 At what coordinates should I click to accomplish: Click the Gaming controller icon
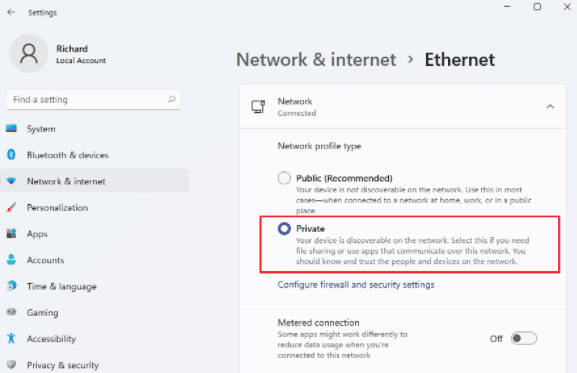[x=11, y=312]
